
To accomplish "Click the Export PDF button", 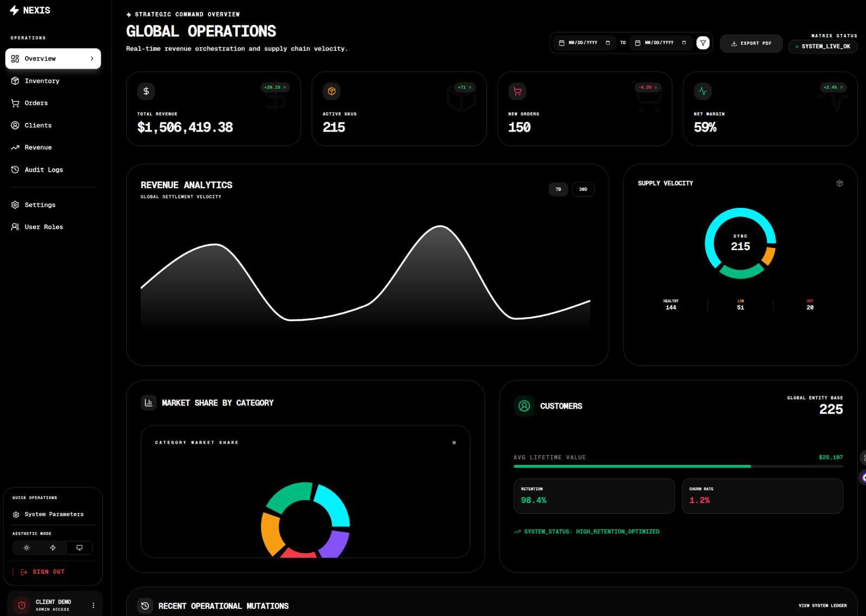I will (751, 44).
